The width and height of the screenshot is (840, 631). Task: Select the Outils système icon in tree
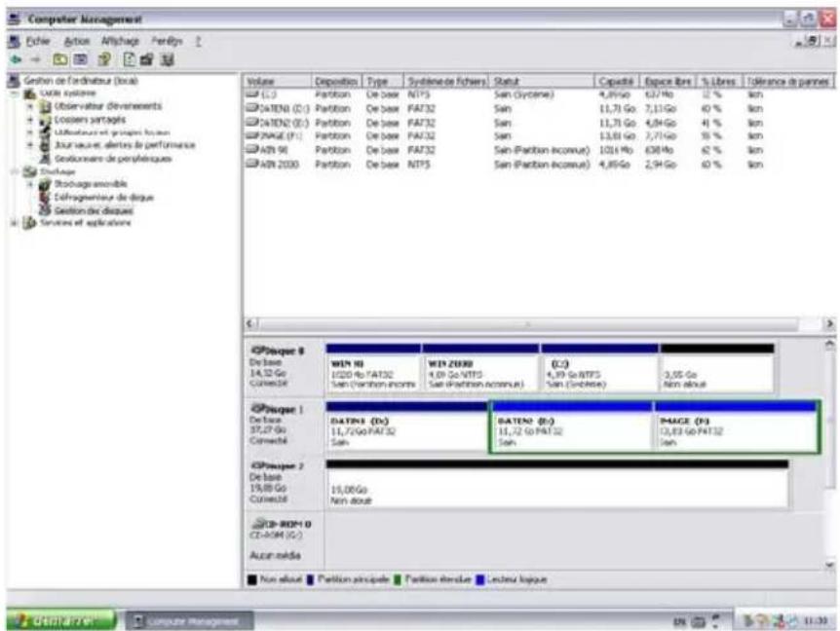tap(30, 93)
